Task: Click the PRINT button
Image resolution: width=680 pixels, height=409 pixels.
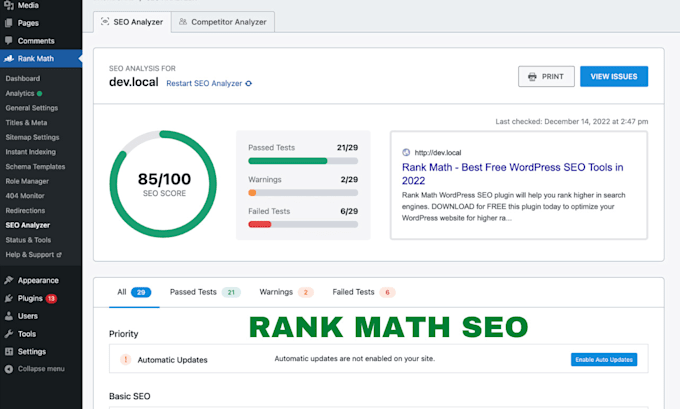Action: point(546,76)
